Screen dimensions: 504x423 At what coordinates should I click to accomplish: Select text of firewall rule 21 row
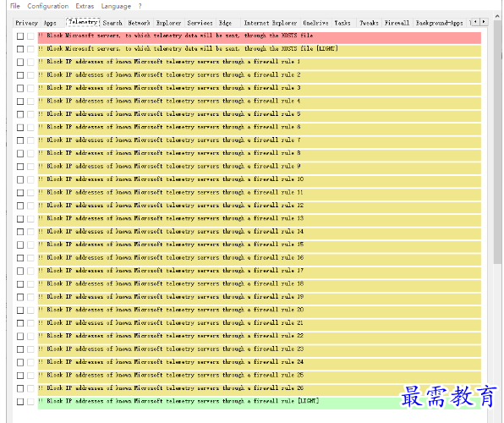click(171, 322)
